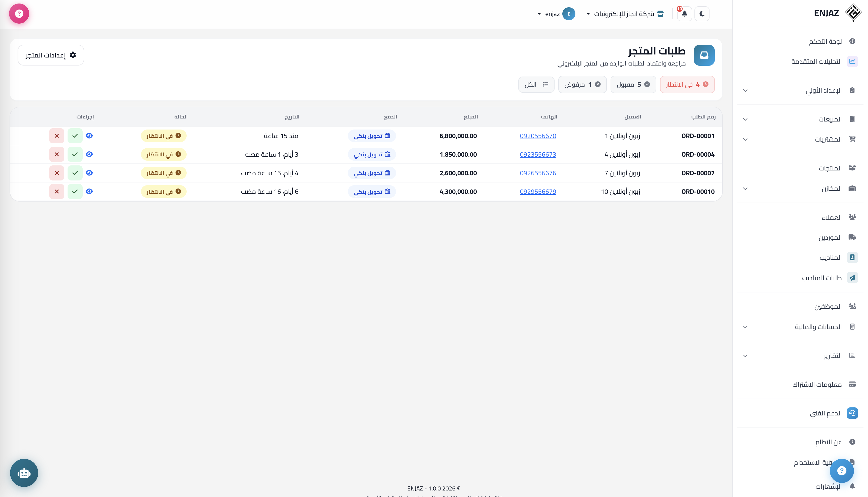Click phone link 0929556679
Viewport: 868px width, 497px height.
538,192
